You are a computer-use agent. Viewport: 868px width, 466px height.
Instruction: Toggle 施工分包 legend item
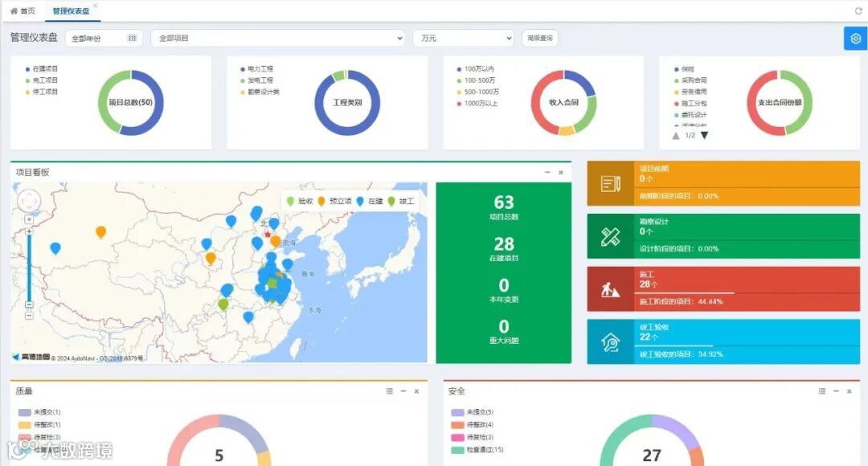coord(690,104)
